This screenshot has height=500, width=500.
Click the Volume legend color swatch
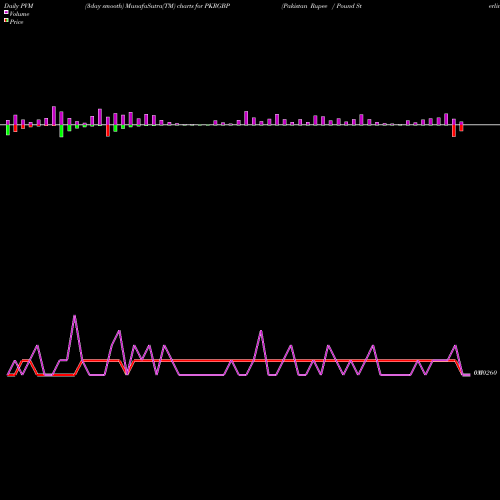coord(6,12)
